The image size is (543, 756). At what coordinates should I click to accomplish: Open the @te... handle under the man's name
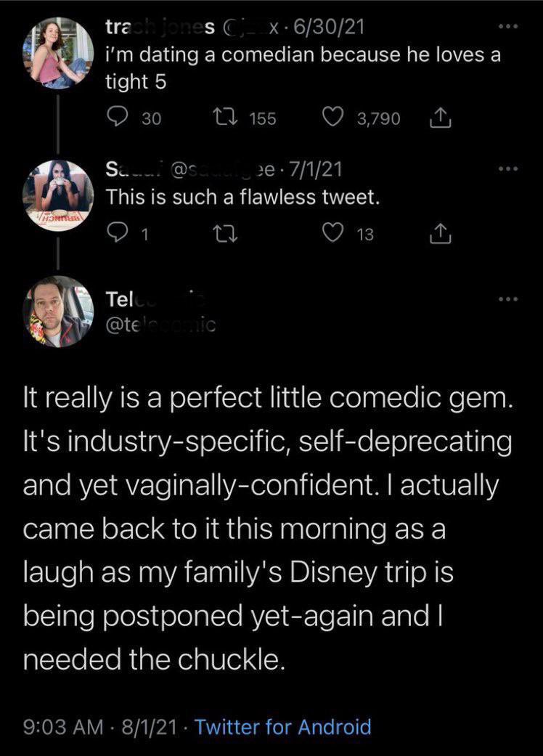[x=160, y=325]
